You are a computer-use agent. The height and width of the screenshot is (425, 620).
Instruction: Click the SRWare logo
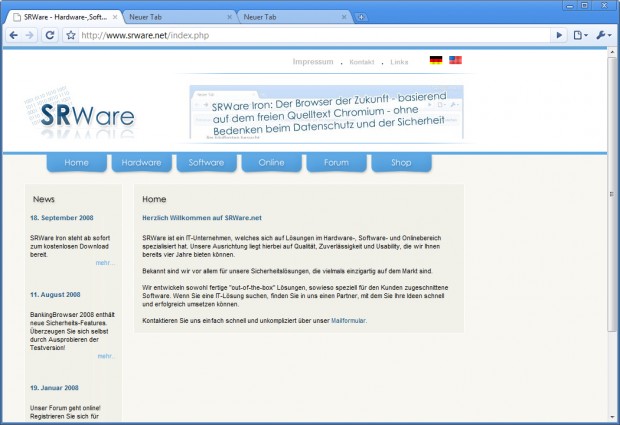coord(80,113)
